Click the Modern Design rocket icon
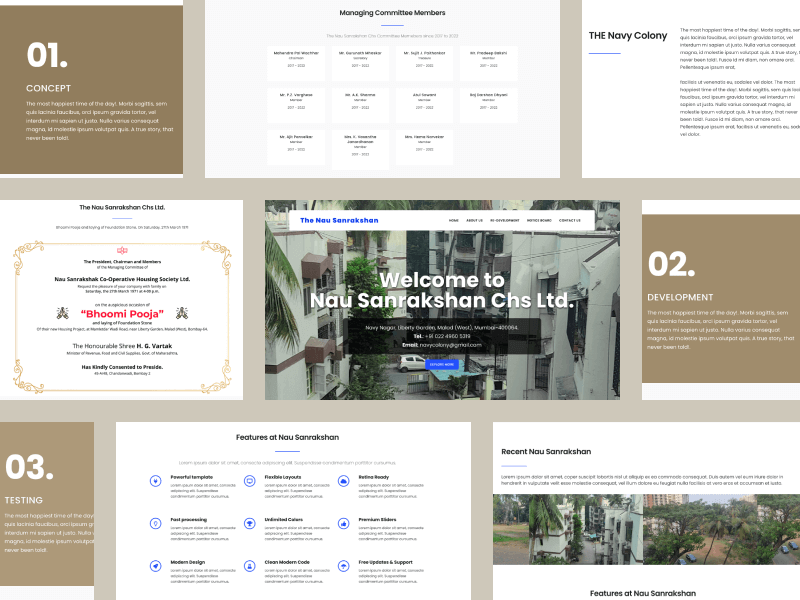The height and width of the screenshot is (600, 800). click(155, 564)
